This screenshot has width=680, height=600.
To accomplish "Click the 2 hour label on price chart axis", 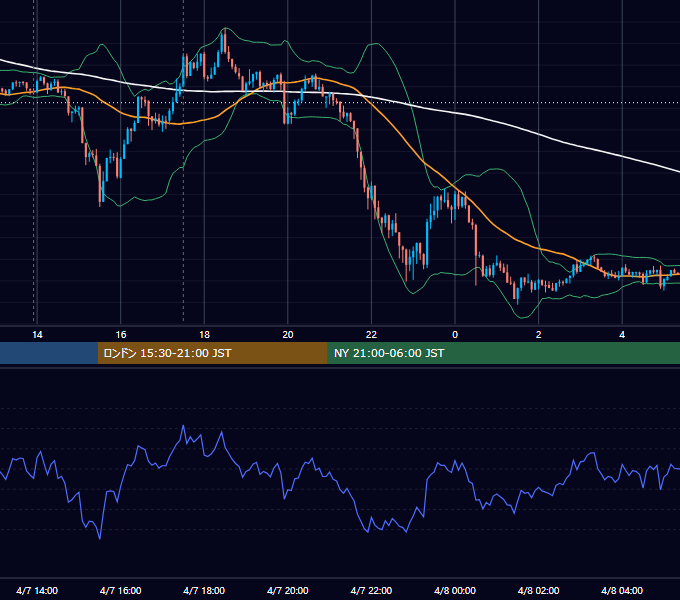I will (x=539, y=335).
